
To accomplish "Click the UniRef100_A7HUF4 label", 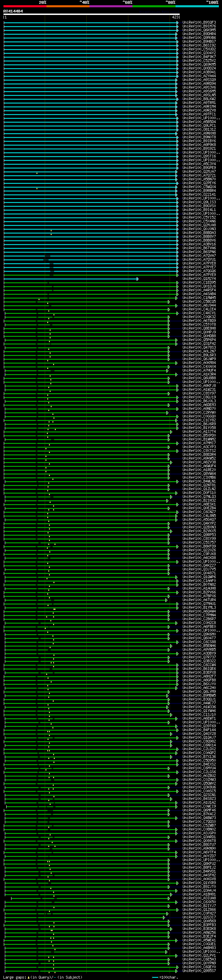I will pyautogui.click(x=199, y=371).
